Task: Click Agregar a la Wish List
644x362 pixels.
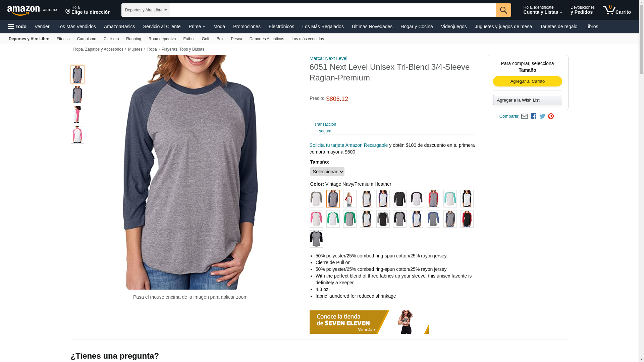Action: click(x=527, y=100)
